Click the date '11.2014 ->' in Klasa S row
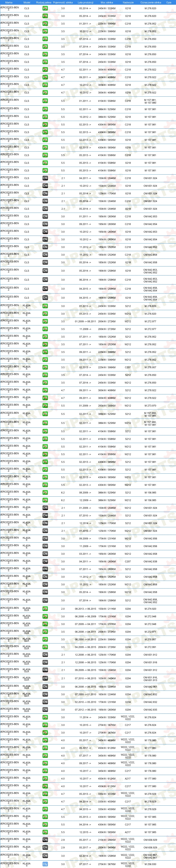176x868 pixels. [x=85, y=717]
